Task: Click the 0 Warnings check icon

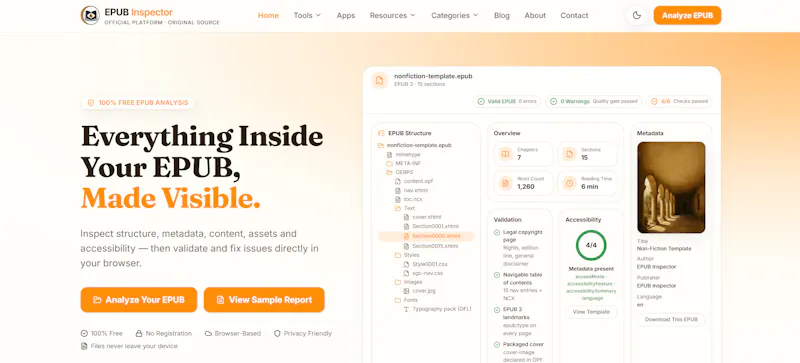Action: (x=554, y=102)
